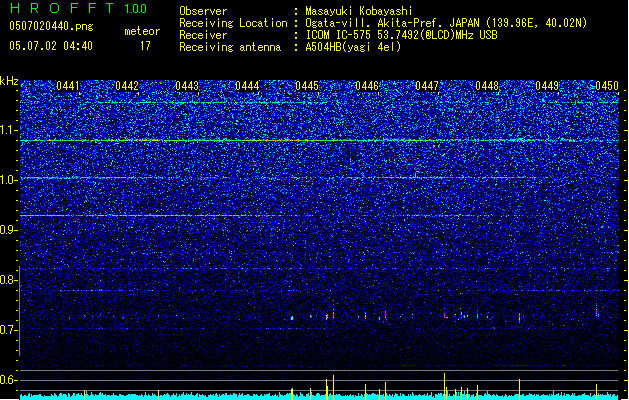Click the kHz axis unit label

pos(9,81)
